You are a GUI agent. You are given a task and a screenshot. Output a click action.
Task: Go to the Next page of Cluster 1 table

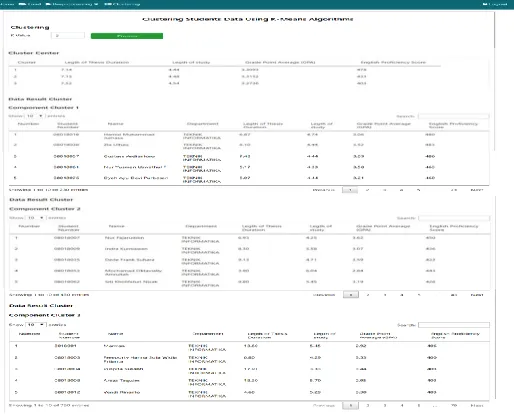pos(476,190)
